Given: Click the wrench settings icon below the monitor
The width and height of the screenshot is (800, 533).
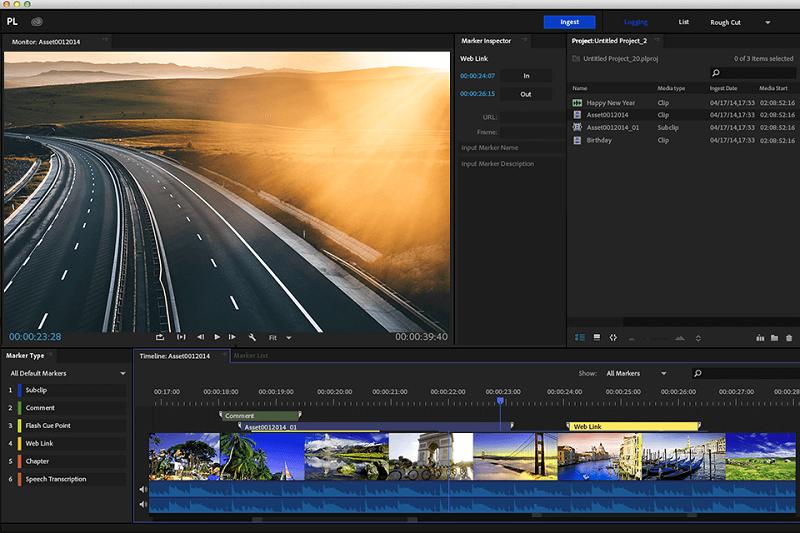Looking at the screenshot, I should pyautogui.click(x=252, y=337).
